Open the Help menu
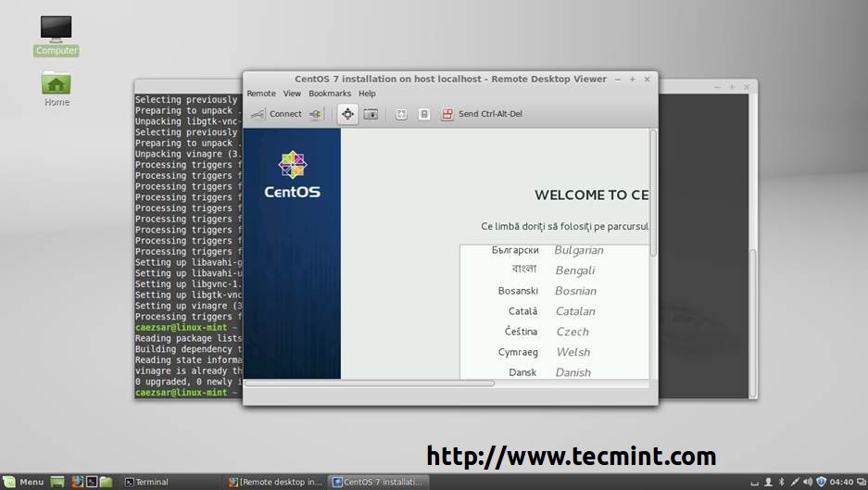 point(367,94)
